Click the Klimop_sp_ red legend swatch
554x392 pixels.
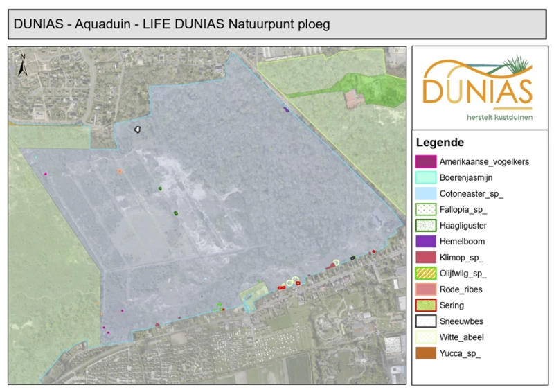pyautogui.click(x=426, y=258)
